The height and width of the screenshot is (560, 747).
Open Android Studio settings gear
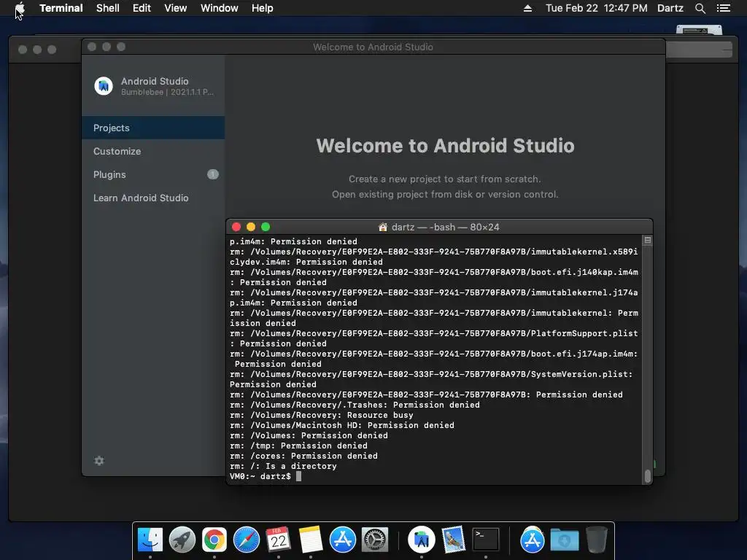click(x=99, y=461)
